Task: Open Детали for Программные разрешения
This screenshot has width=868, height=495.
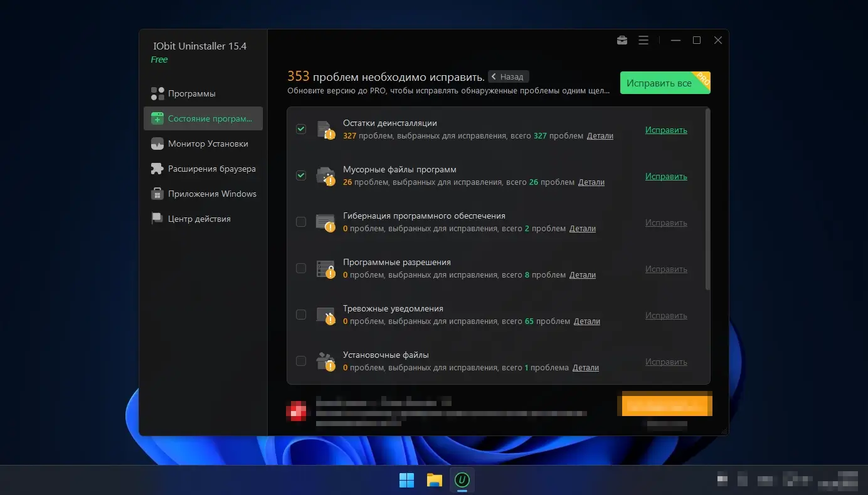Action: click(x=583, y=275)
